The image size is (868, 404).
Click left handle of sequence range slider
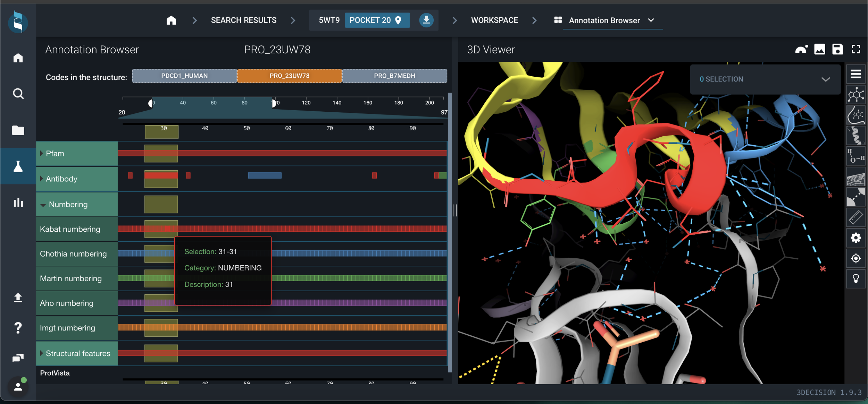click(150, 103)
